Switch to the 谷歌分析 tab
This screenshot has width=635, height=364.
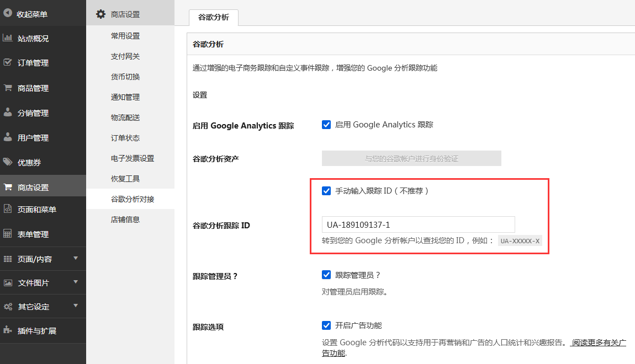click(x=214, y=17)
